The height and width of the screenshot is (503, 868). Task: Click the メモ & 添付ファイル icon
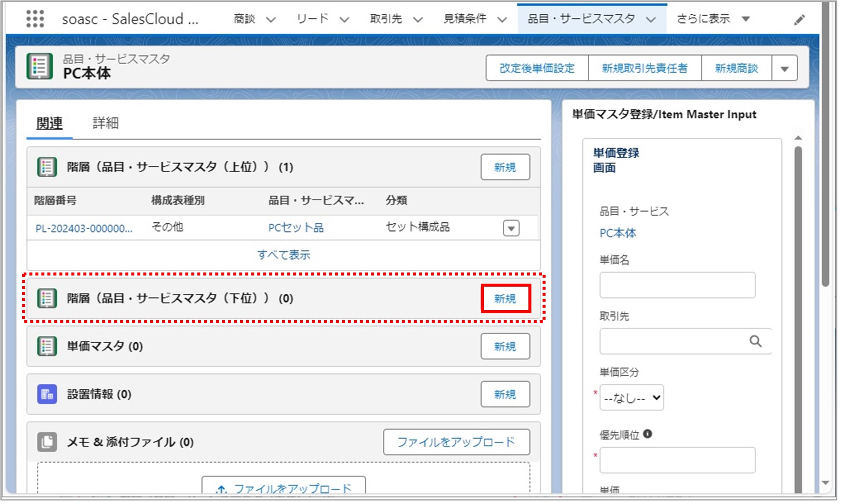(47, 442)
